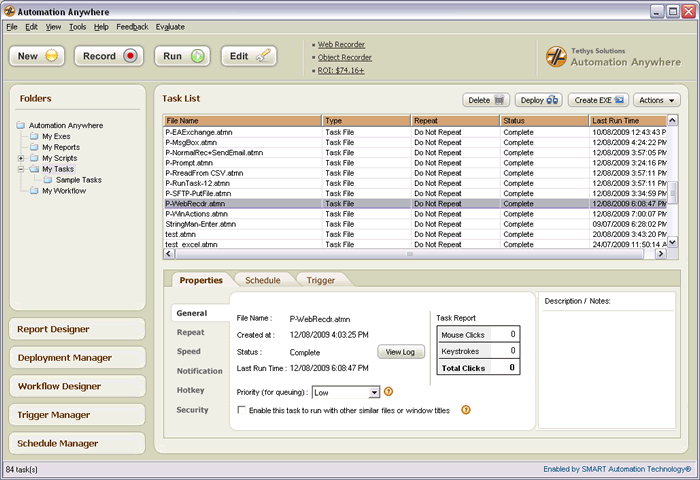This screenshot has height=480, width=700.
Task: Open the Web Recorder link
Action: [341, 45]
